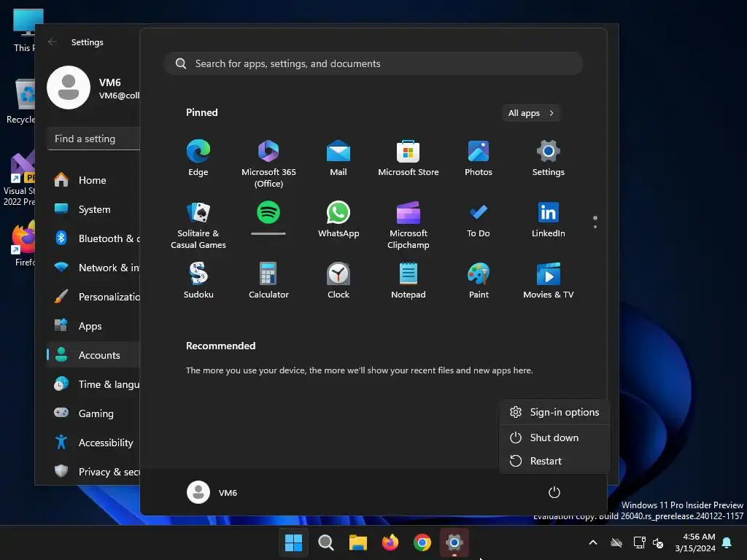The width and height of the screenshot is (747, 560).
Task: Select Sign-in options from power menu
Action: tap(554, 413)
